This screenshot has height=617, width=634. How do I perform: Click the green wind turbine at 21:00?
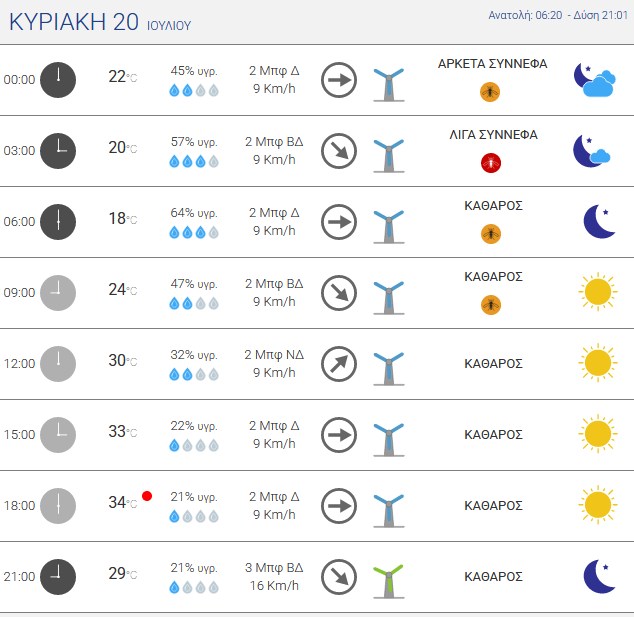(x=389, y=581)
